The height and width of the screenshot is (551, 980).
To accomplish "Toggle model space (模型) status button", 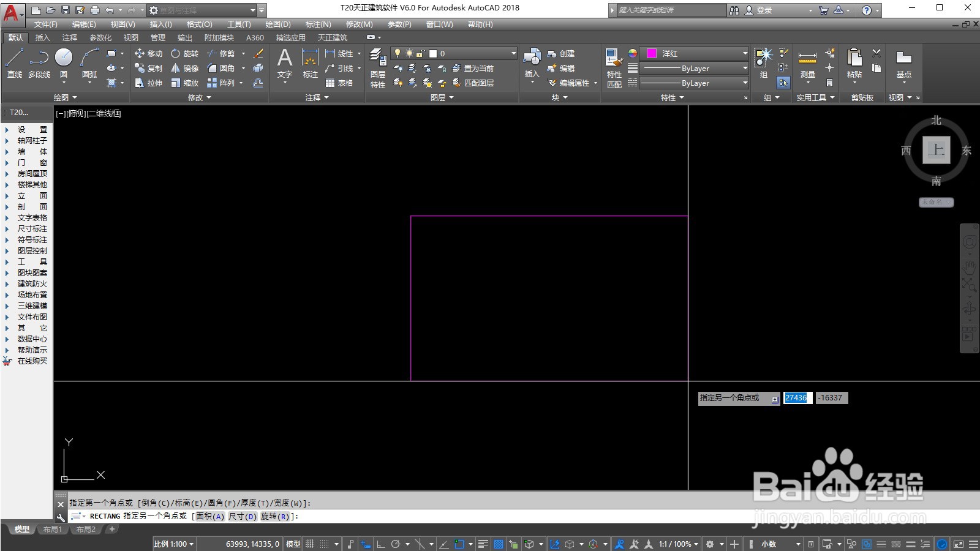I will [293, 544].
